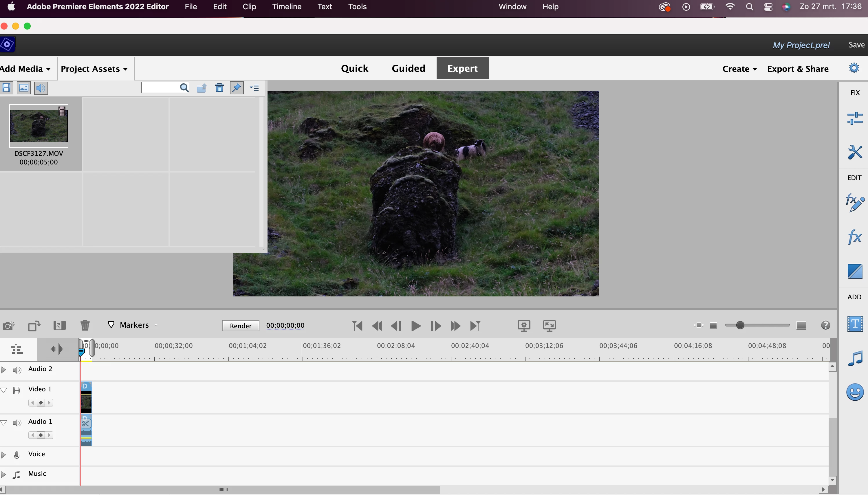The image size is (868, 495).
Task: Expand the Audio 2 track triangle
Action: [4, 370]
